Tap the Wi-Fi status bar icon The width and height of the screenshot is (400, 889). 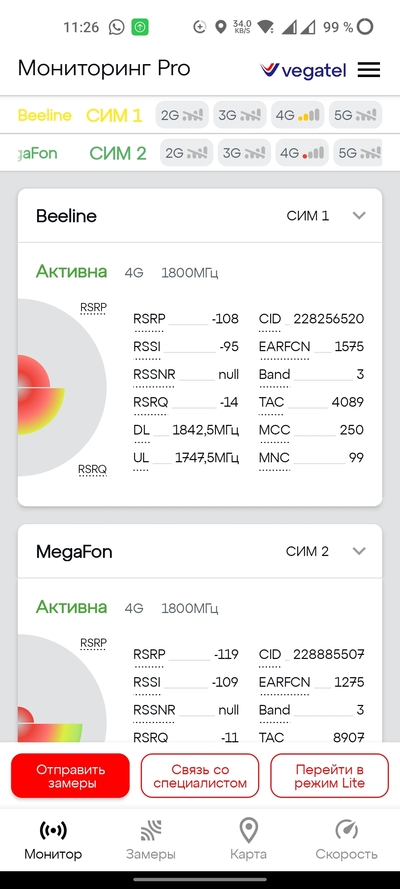click(x=265, y=27)
